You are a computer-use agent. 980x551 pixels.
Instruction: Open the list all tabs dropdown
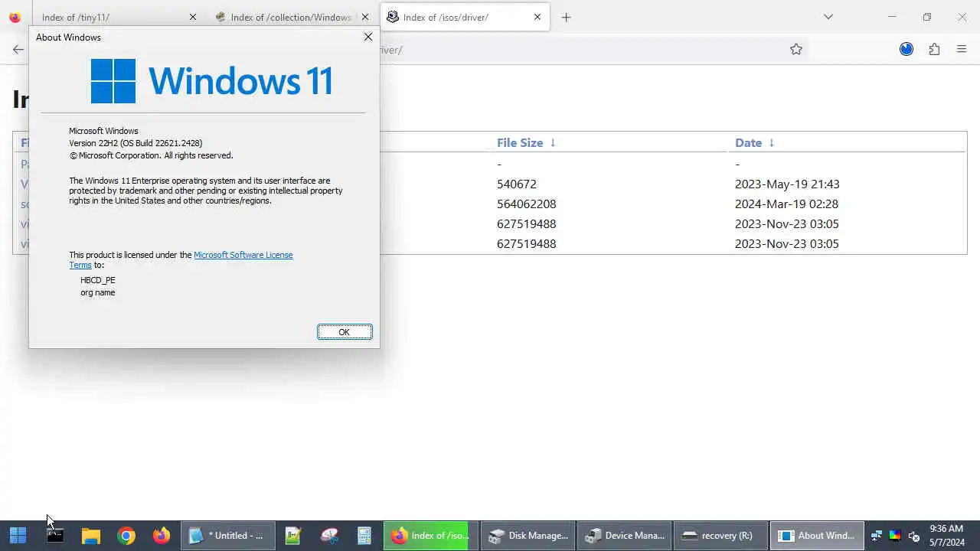point(828,17)
